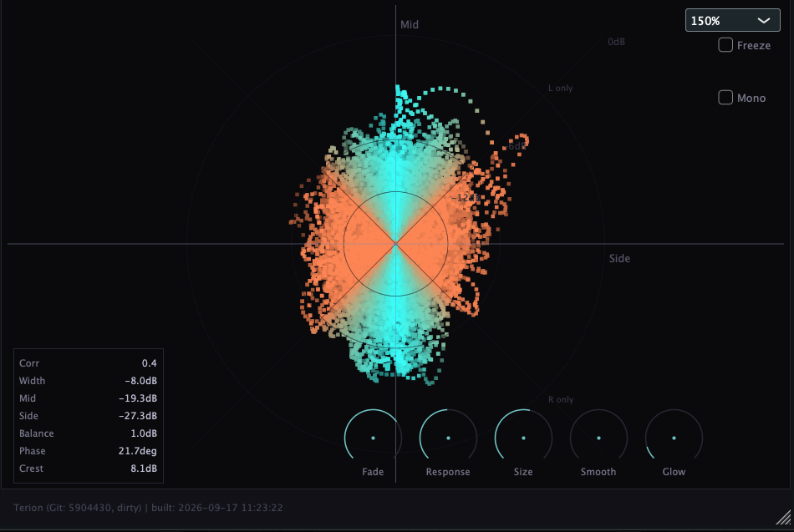794x532 pixels.
Task: Click the Side axis label
Action: (x=619, y=258)
